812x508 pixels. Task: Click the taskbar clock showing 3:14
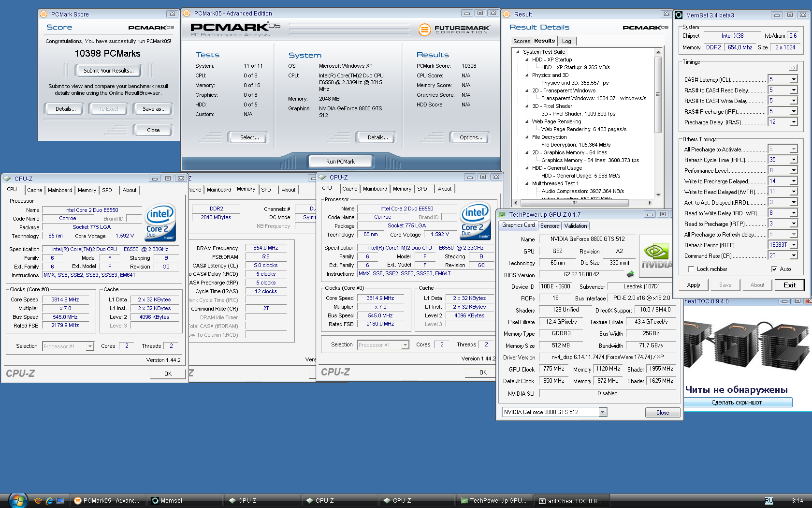pos(797,501)
